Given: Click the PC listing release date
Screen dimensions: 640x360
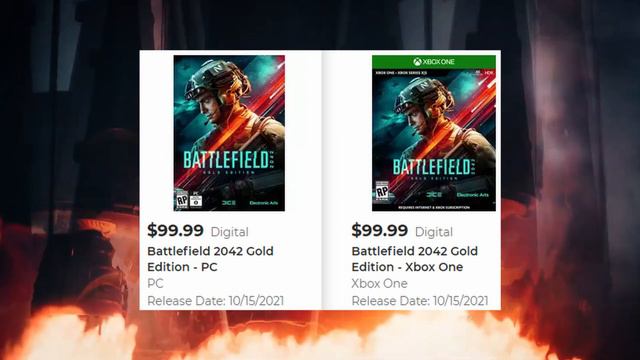Looking at the screenshot, I should point(216,301).
